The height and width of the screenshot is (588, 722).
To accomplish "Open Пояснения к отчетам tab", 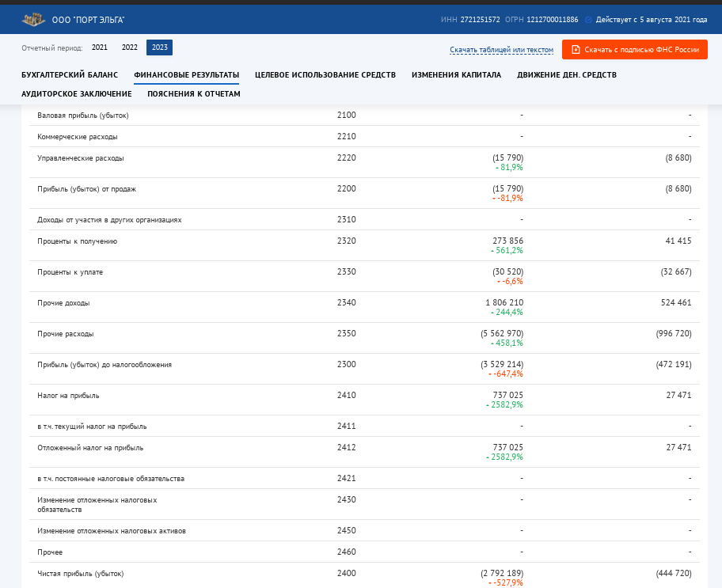I will pyautogui.click(x=194, y=94).
